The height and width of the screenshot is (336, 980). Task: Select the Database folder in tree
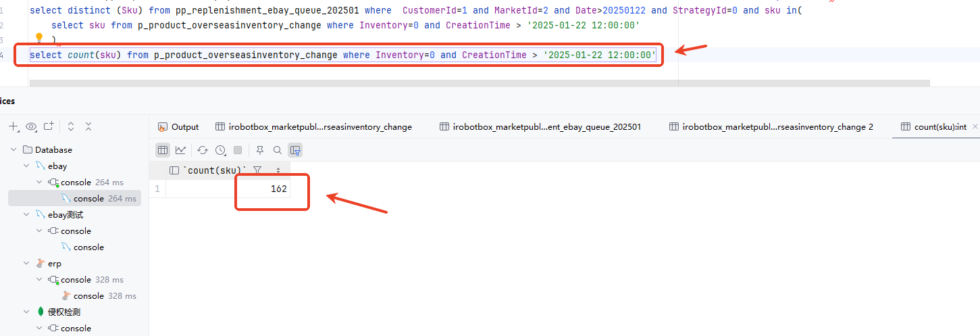click(x=47, y=149)
